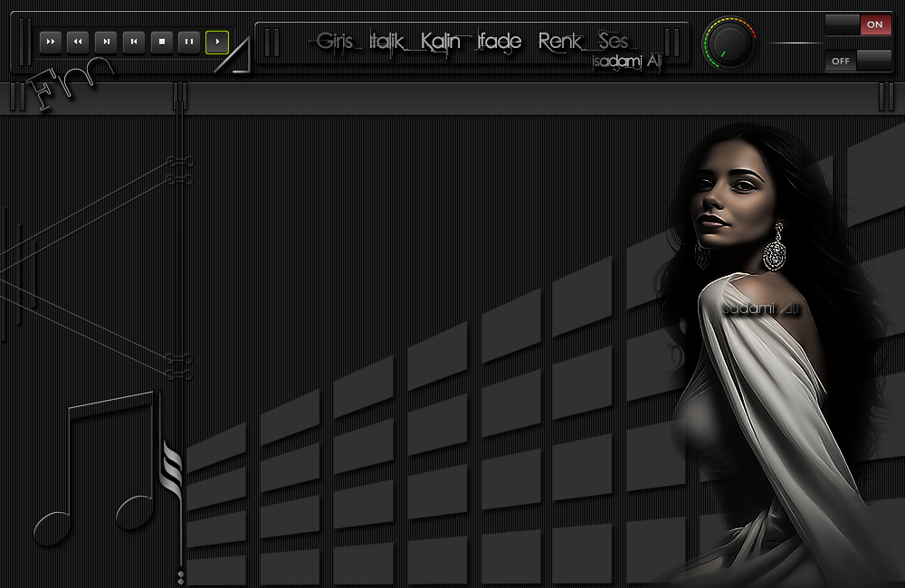905x588 pixels.
Task: Stop playback with the square icon
Action: click(162, 43)
